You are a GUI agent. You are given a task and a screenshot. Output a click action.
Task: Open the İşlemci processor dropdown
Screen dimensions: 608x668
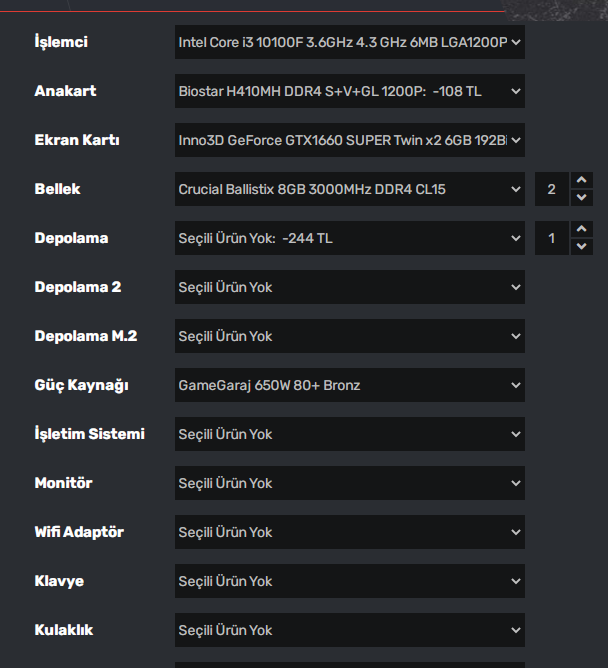click(349, 43)
